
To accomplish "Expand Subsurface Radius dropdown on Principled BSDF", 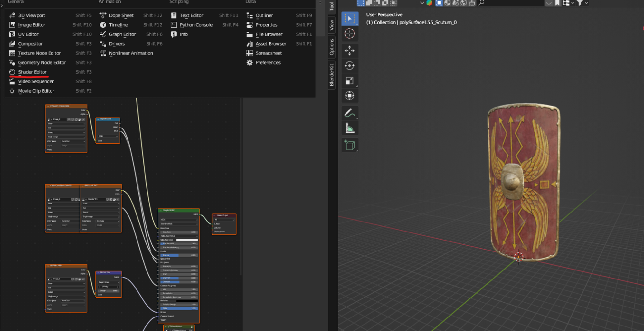I will (179, 236).
